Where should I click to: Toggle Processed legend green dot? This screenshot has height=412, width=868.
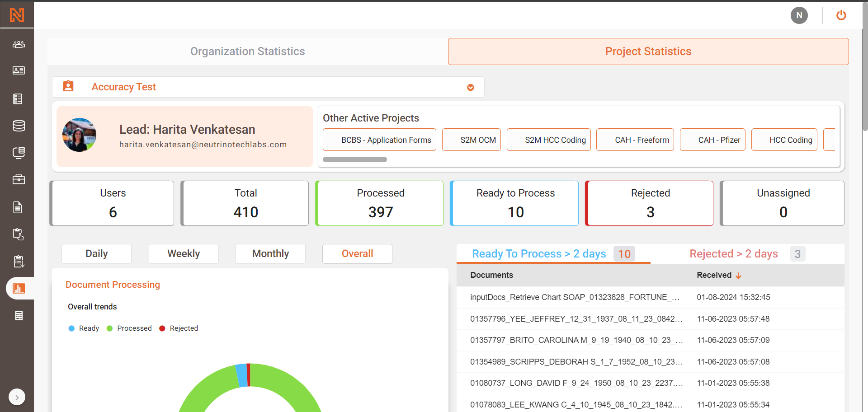point(109,328)
